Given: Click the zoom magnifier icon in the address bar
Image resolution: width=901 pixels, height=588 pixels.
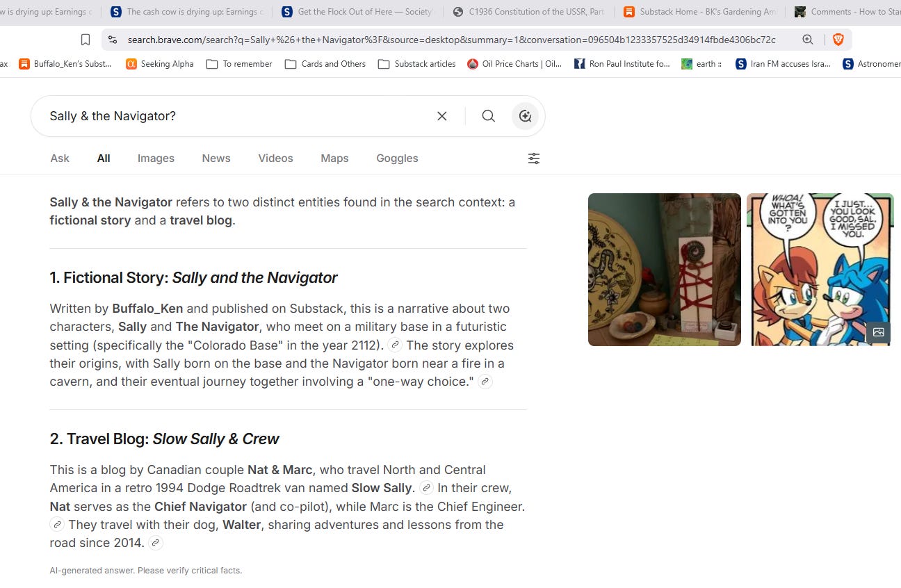Looking at the screenshot, I should [x=808, y=40].
